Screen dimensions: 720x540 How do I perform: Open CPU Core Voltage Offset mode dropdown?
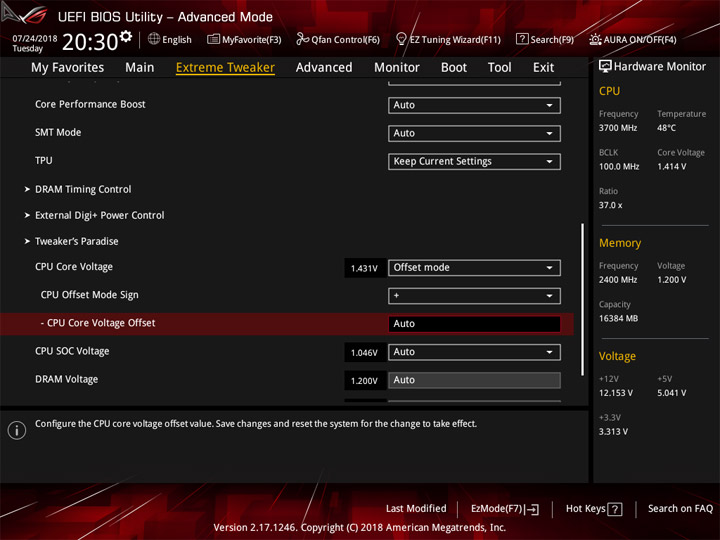[x=474, y=268]
